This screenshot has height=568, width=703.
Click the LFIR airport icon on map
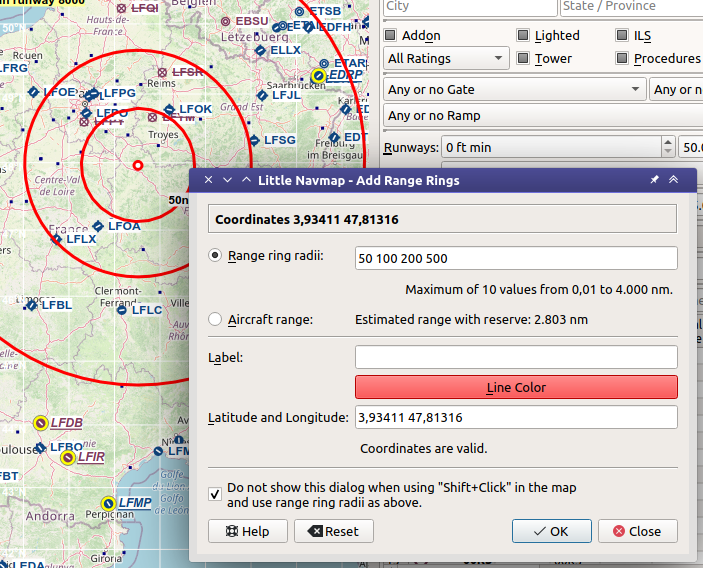point(68,458)
